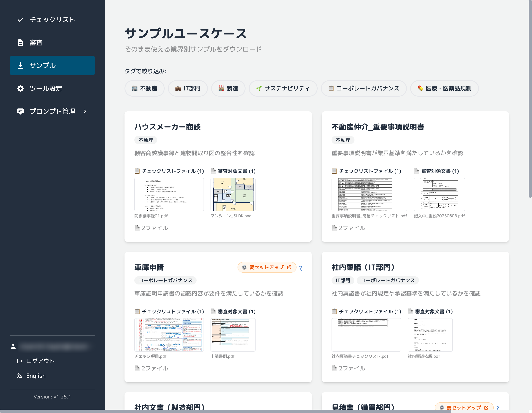Click the factory icon in 製造 filter
Image resolution: width=532 pixels, height=413 pixels.
coord(221,88)
